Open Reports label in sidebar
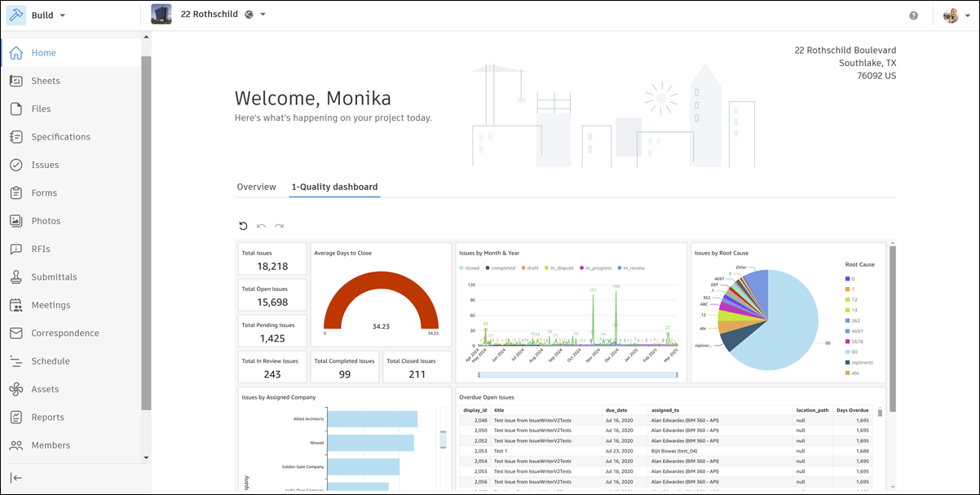 [x=47, y=418]
